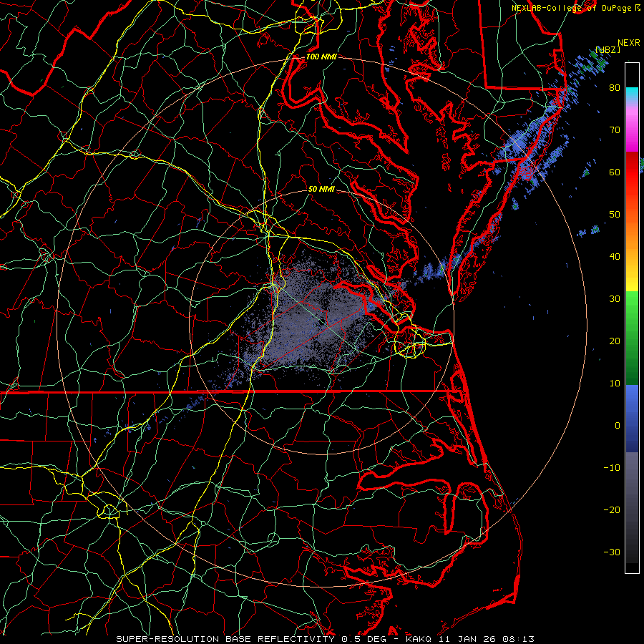Click the NEXLAB-College of DuPage watermark text
This screenshot has height=644, width=644.
click(571, 8)
